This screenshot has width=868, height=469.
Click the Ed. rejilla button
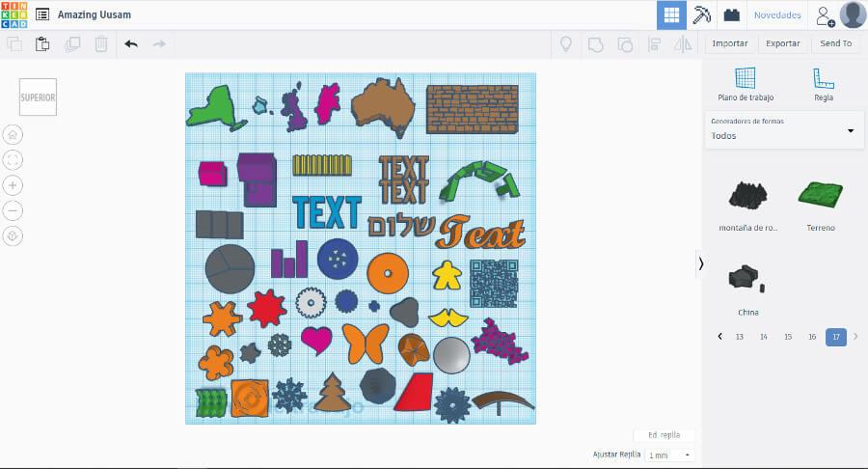tap(664, 435)
